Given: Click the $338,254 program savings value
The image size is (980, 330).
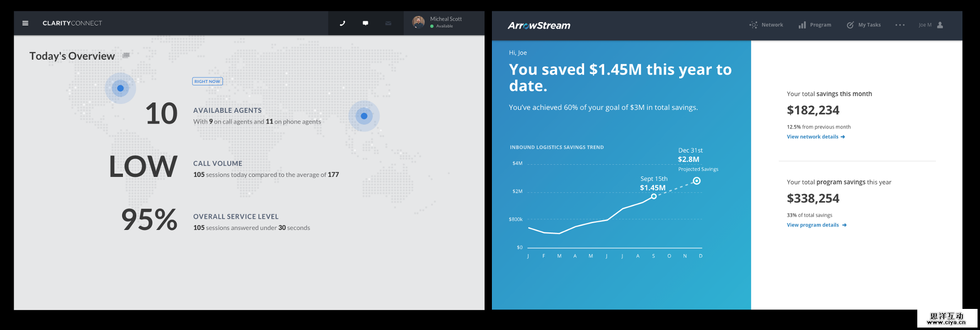Looking at the screenshot, I should 813,199.
